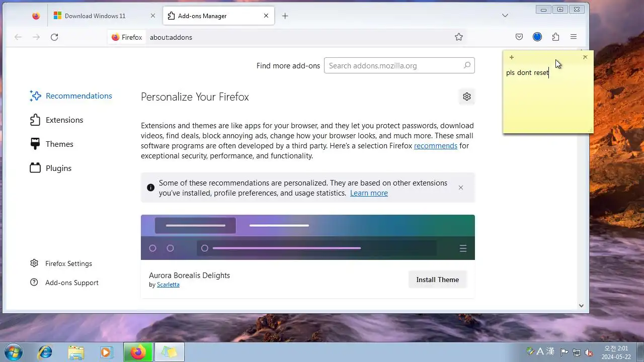Click the page scrollbar down arrow
The height and width of the screenshot is (362, 644).
(581, 305)
